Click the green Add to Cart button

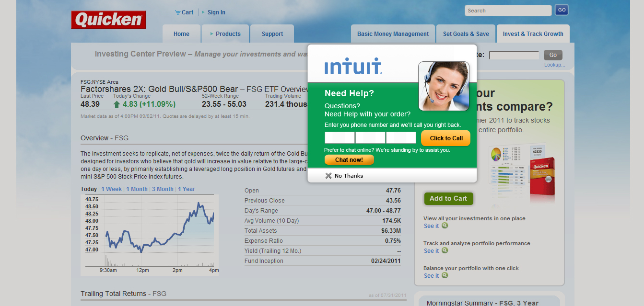tap(448, 199)
